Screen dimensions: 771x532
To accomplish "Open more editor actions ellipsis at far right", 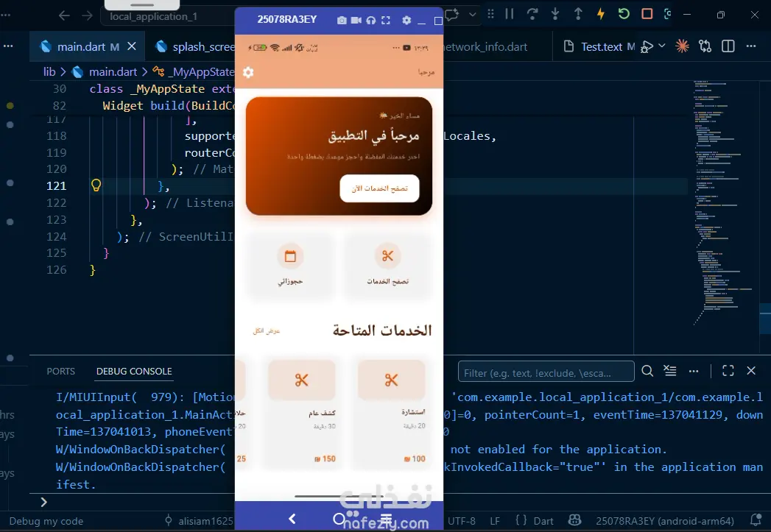I will (x=751, y=46).
